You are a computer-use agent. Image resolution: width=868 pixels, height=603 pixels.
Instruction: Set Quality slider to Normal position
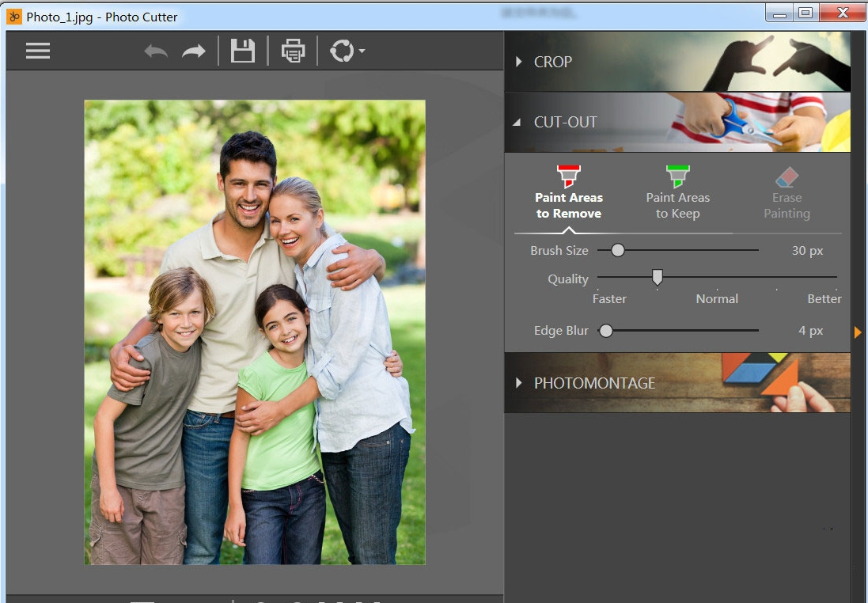click(717, 278)
